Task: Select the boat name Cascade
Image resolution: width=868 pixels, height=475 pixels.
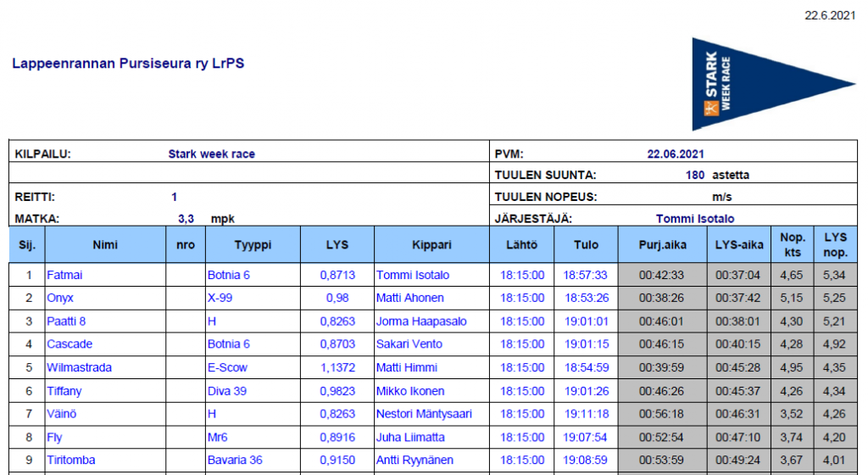Action: point(70,344)
